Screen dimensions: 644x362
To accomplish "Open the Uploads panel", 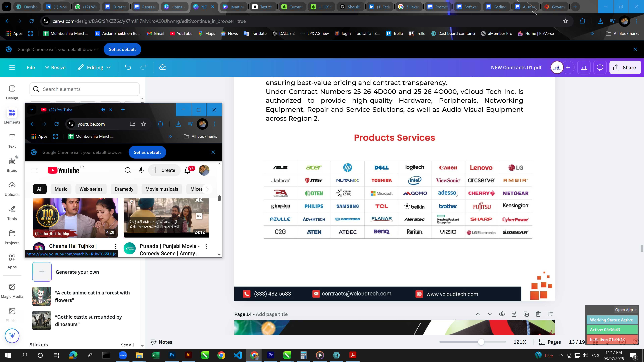I will (12, 189).
